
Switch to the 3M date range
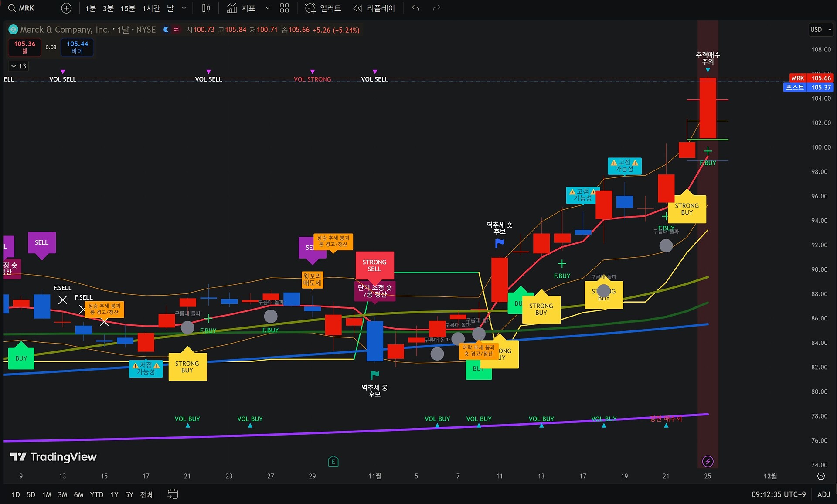(62, 494)
